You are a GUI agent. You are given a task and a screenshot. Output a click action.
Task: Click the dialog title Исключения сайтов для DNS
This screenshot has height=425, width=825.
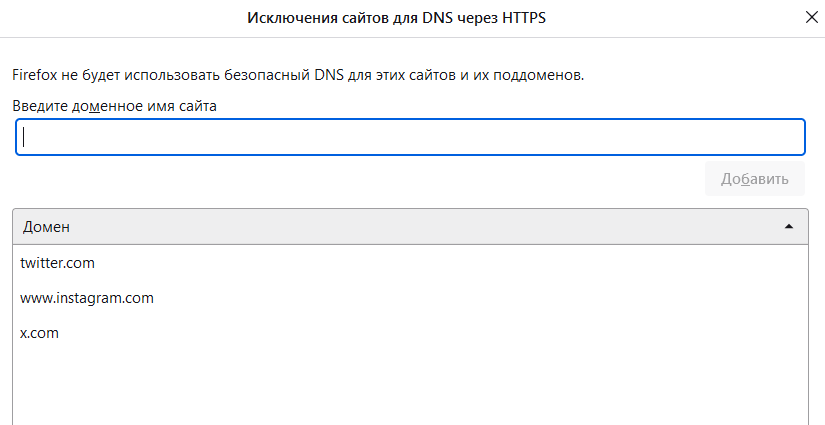tap(396, 17)
